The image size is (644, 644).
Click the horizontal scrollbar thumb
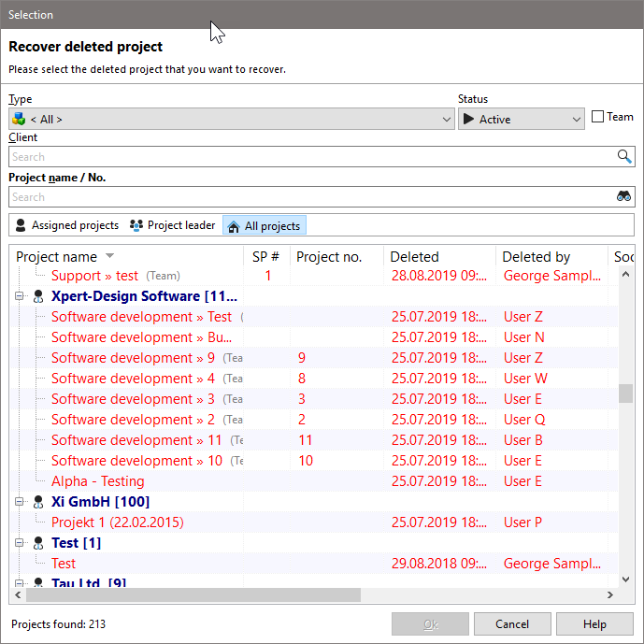click(x=187, y=595)
